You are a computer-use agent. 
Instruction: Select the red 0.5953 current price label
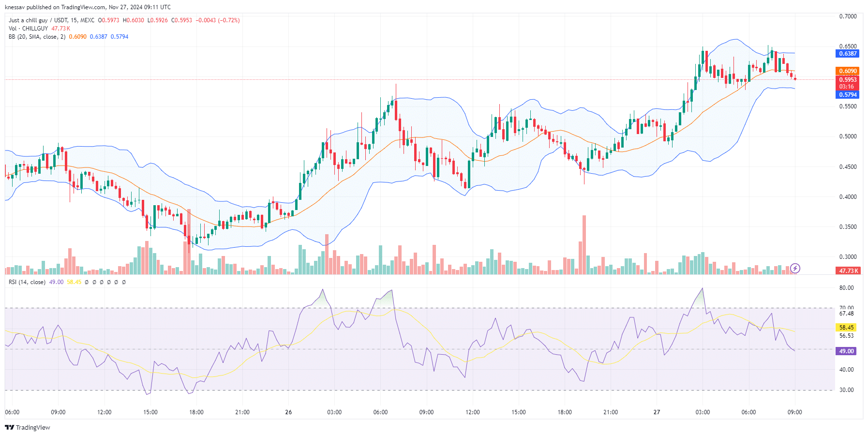pos(848,80)
